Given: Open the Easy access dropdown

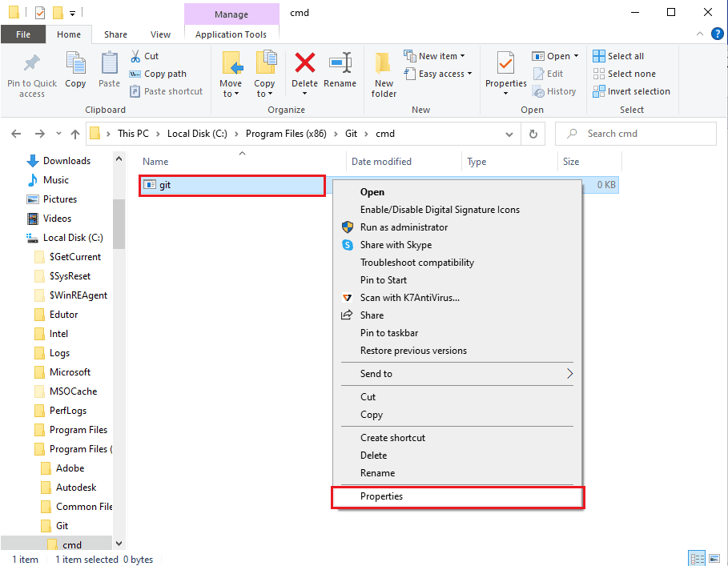Looking at the screenshot, I should [x=439, y=74].
